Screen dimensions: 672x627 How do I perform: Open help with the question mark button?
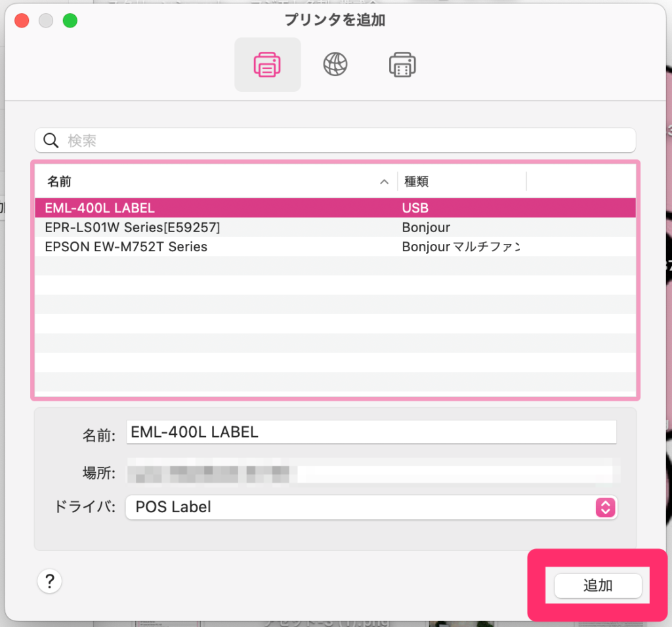[x=50, y=581]
